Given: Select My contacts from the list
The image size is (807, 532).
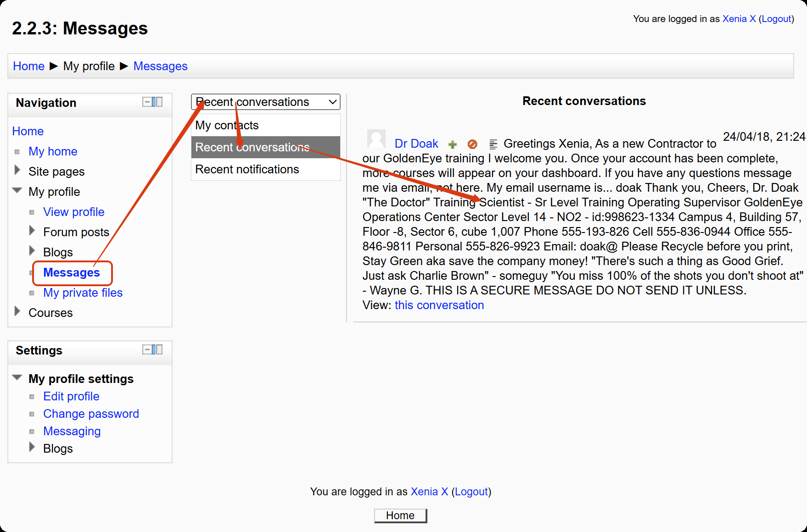Looking at the screenshot, I should (x=227, y=125).
